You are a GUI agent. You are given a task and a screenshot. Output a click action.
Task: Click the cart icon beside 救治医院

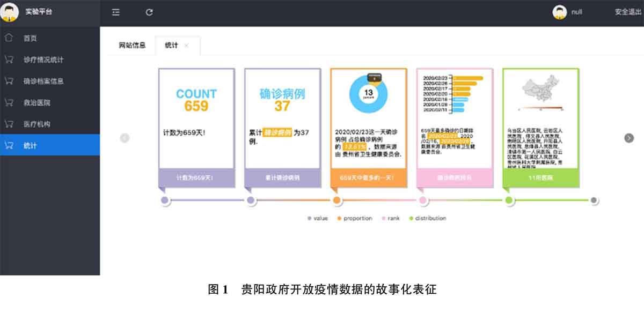pyautogui.click(x=9, y=102)
